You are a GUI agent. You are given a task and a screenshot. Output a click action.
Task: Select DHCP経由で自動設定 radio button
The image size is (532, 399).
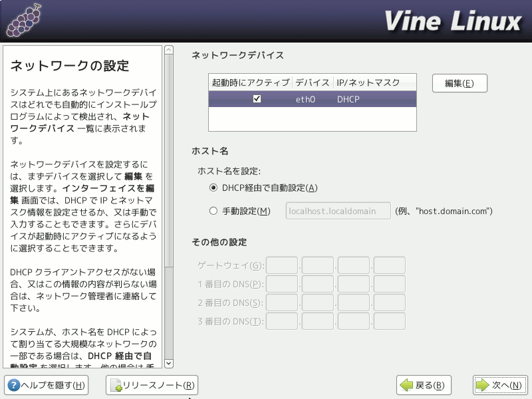(x=213, y=188)
